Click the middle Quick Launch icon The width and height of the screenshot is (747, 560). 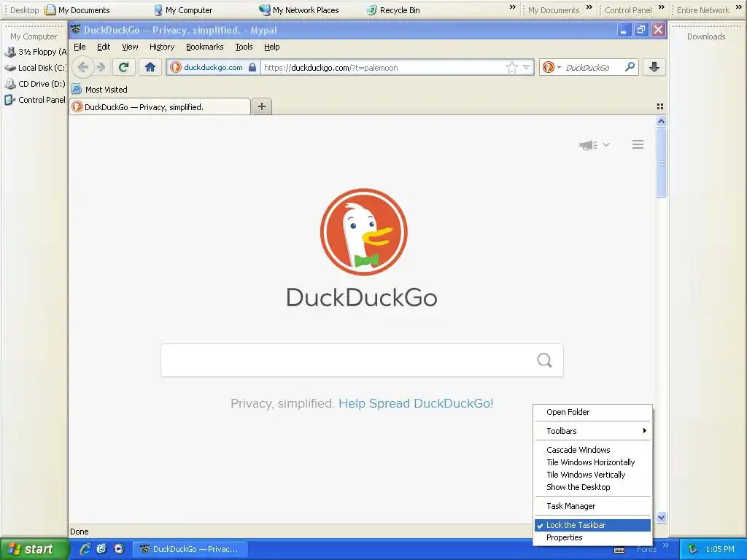coord(101,548)
